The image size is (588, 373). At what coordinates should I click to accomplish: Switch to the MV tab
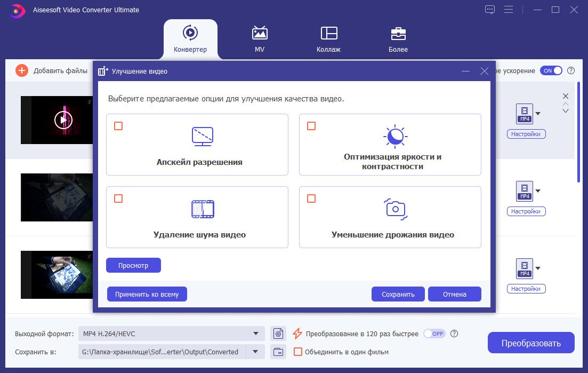click(x=260, y=39)
